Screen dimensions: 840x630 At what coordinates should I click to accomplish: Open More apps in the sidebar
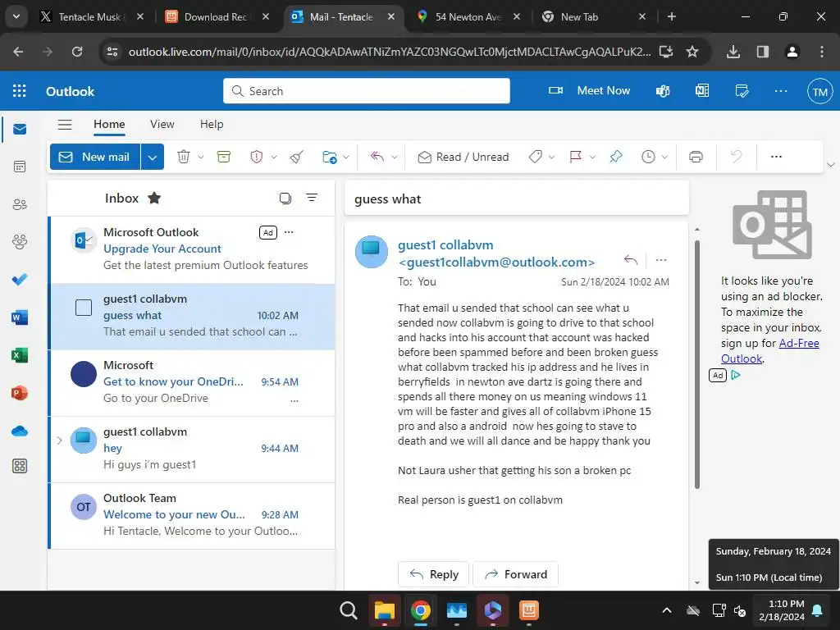click(20, 466)
